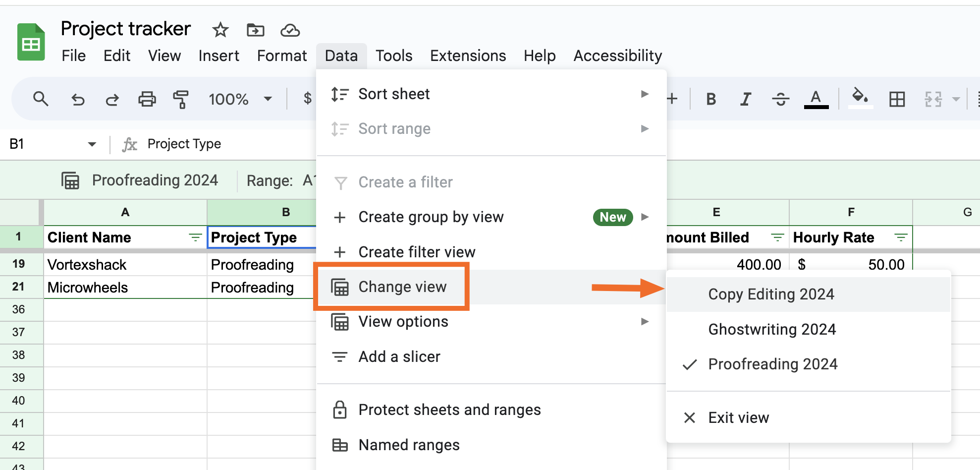Open the borders tool

pos(897,100)
